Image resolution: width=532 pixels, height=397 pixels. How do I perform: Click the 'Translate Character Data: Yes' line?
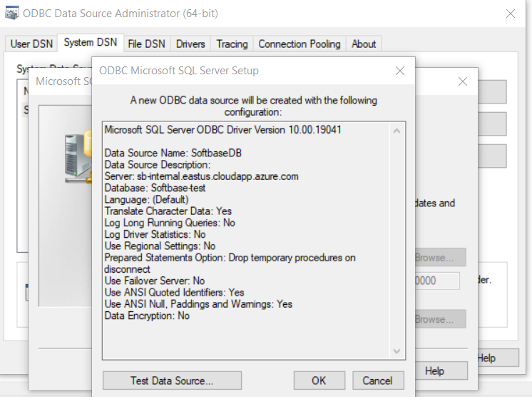168,211
